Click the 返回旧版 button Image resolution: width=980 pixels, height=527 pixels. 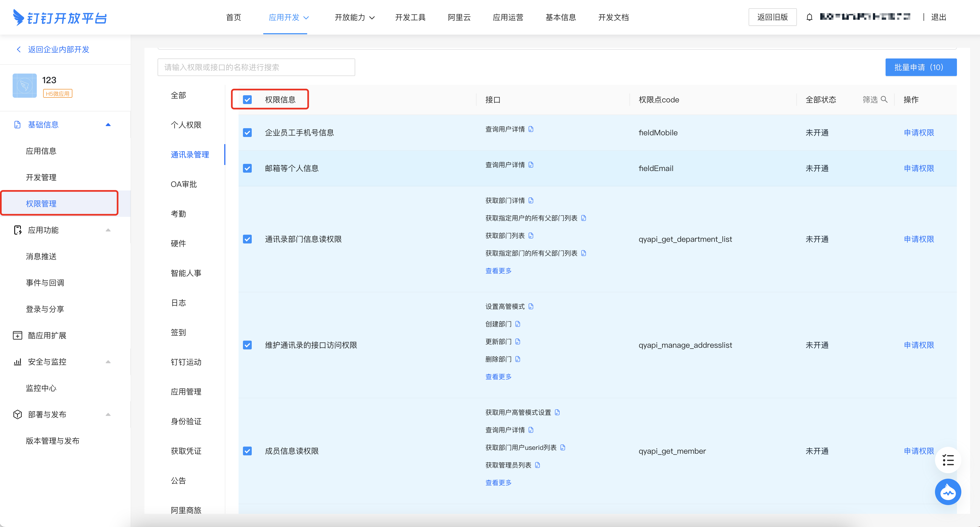point(772,17)
